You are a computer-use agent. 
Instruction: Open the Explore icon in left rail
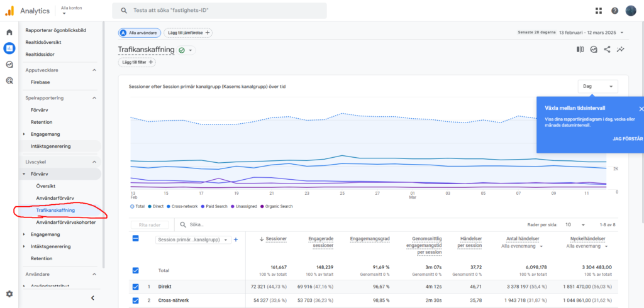click(9, 65)
